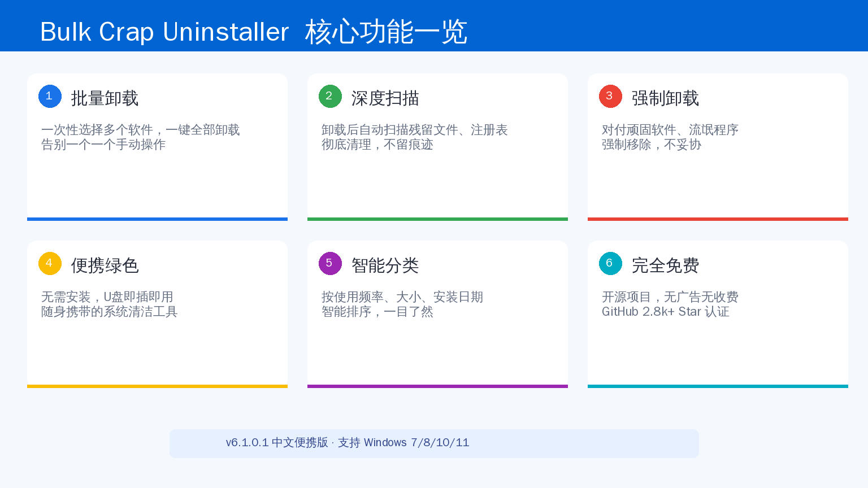Screen dimensions: 868x488
Task: Click the teal number 6 circle icon
Action: tap(610, 263)
